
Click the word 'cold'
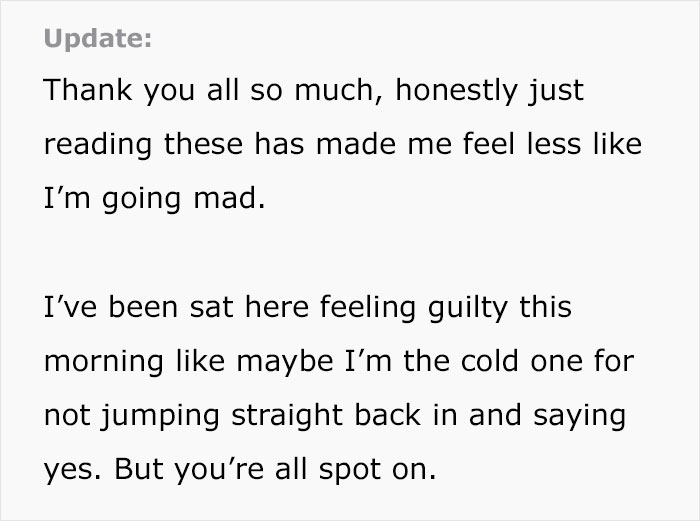[489, 361]
